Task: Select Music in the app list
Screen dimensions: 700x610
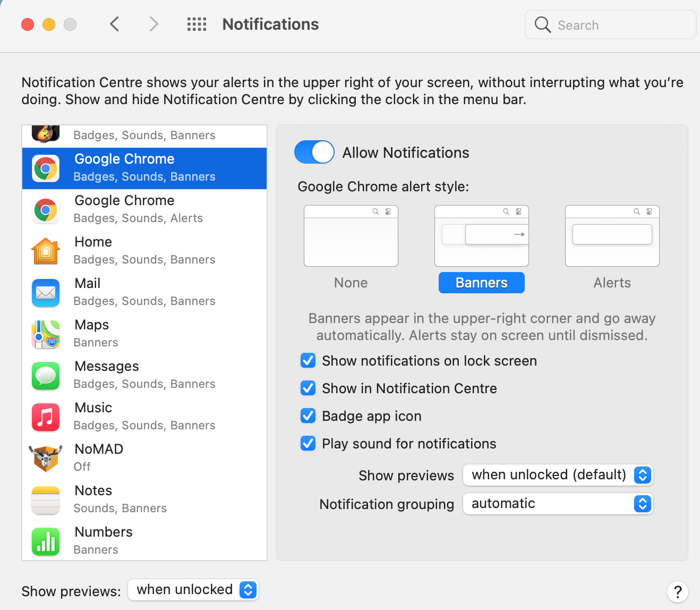Action: click(x=144, y=417)
